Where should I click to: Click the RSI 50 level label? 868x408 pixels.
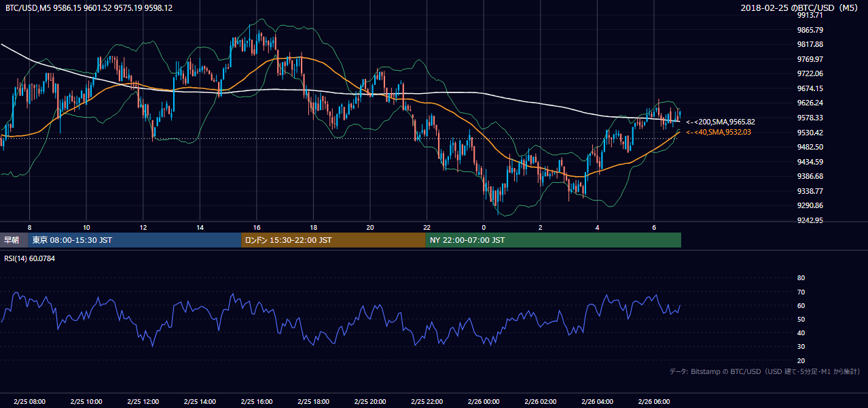click(801, 319)
